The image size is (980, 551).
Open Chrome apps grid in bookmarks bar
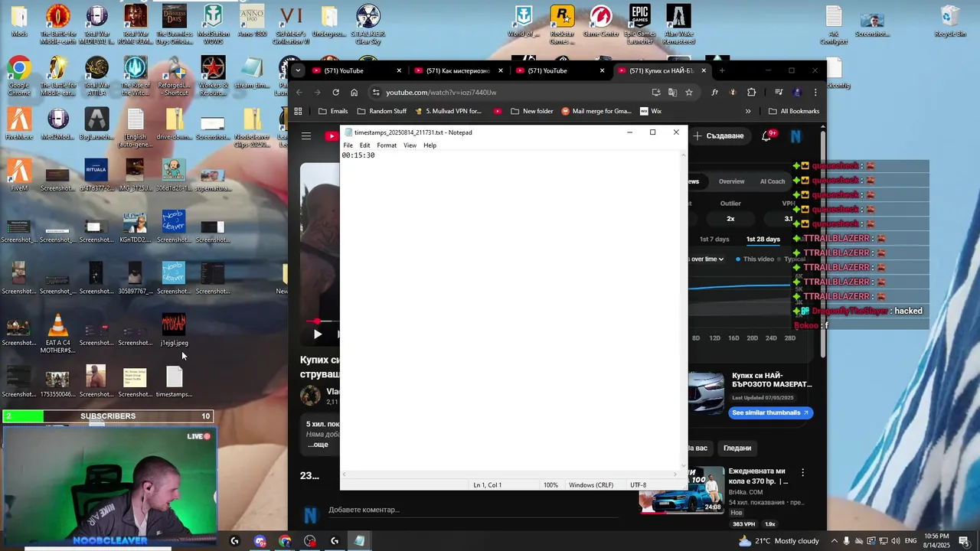click(x=298, y=111)
